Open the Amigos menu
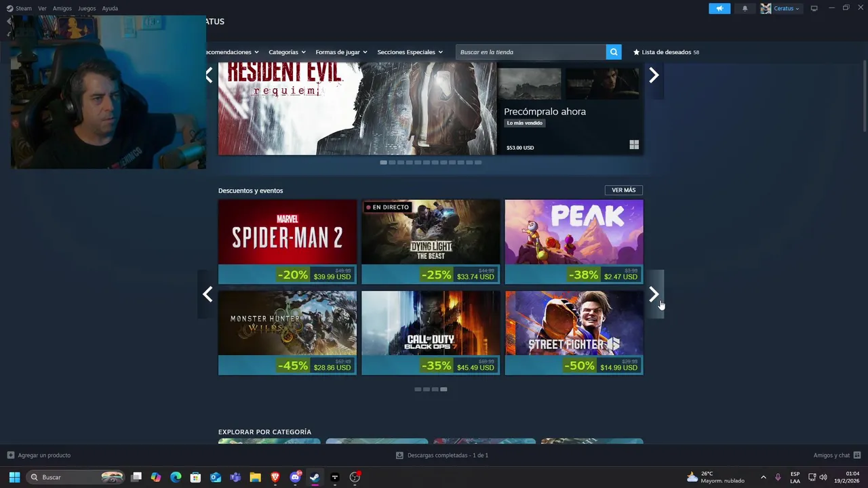 tap(62, 8)
